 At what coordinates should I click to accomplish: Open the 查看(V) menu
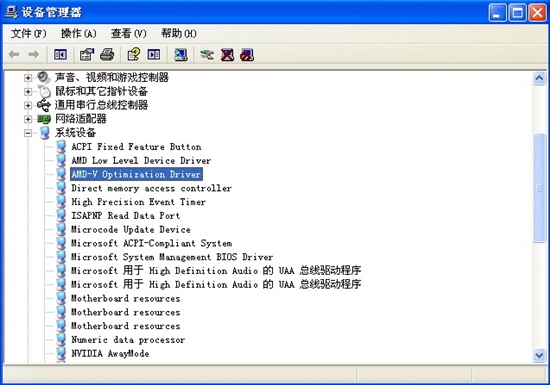129,34
